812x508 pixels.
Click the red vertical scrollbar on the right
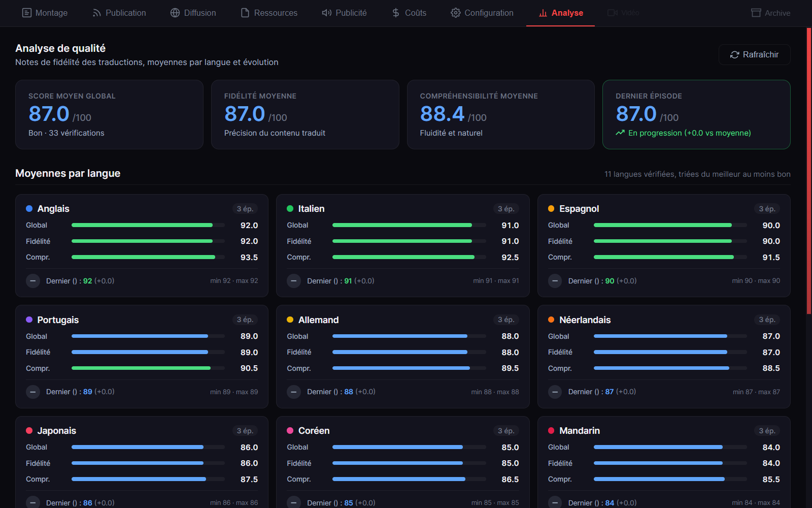pos(809,170)
